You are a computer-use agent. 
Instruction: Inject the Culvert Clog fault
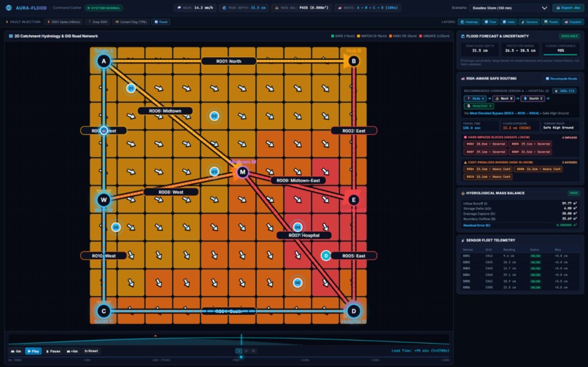[131, 22]
